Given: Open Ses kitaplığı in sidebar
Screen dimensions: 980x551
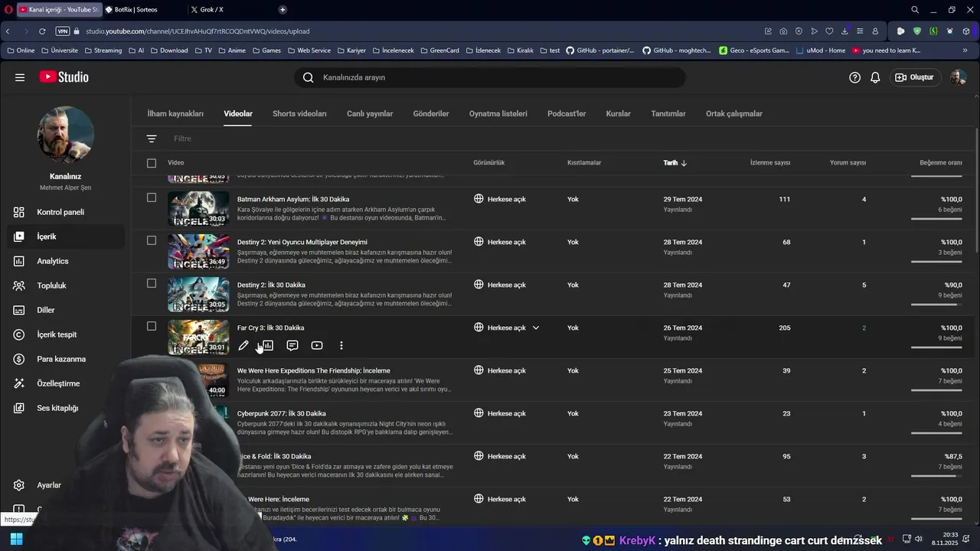Looking at the screenshot, I should point(65,408).
